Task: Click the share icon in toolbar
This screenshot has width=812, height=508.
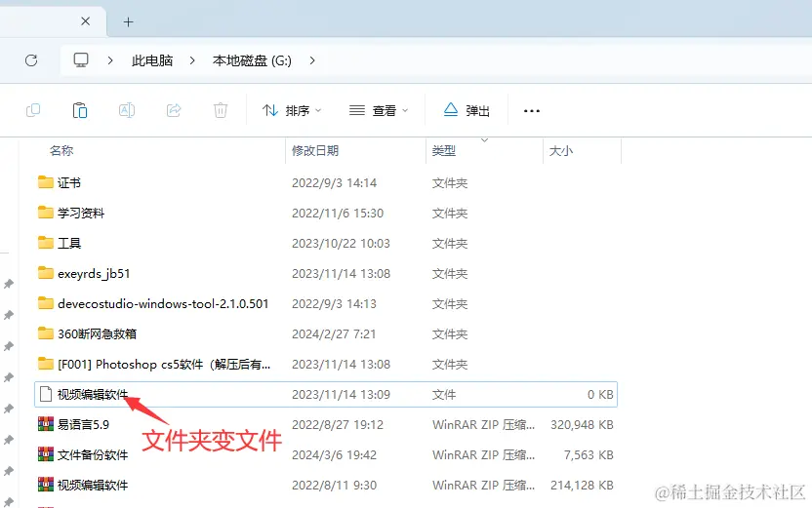Action: click(174, 110)
